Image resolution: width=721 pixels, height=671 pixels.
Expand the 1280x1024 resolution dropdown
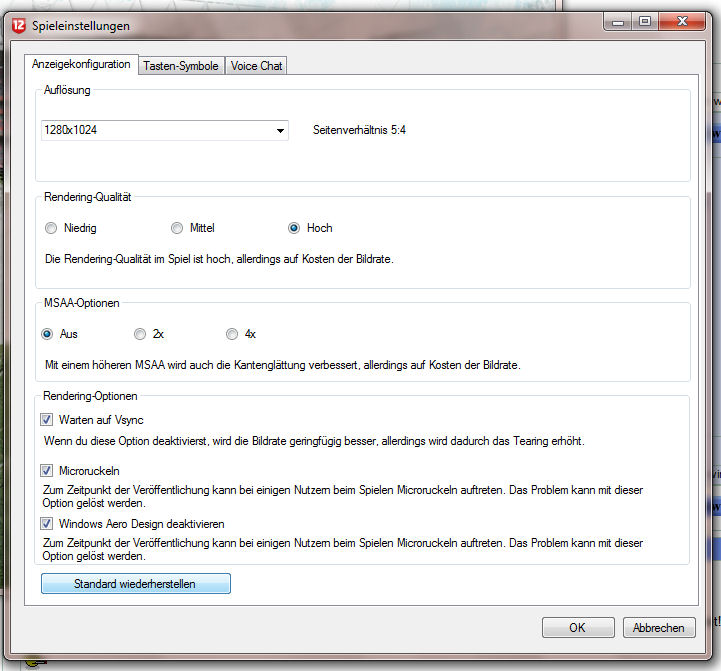click(x=280, y=130)
